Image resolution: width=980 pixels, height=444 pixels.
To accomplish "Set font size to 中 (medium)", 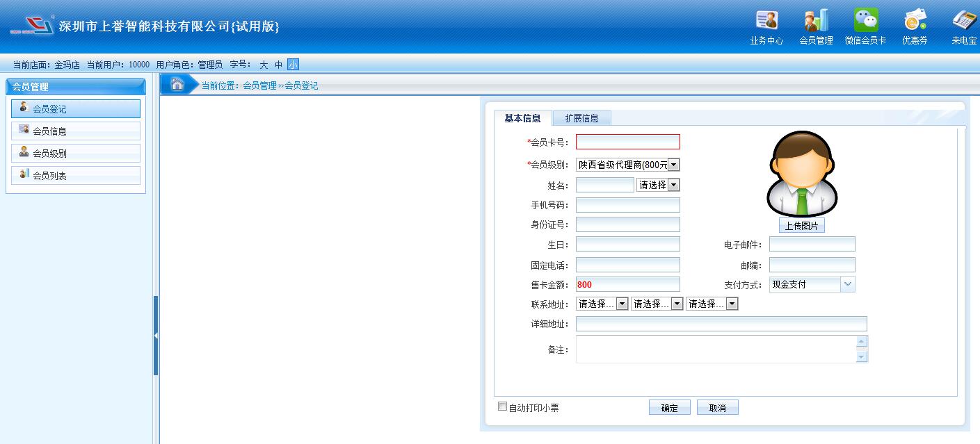I will point(278,65).
